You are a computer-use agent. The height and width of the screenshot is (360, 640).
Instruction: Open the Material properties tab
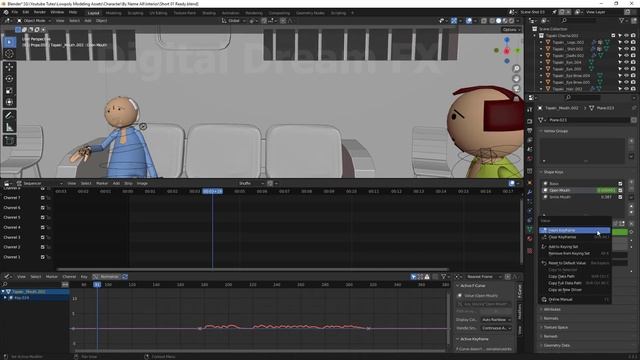coord(530,239)
